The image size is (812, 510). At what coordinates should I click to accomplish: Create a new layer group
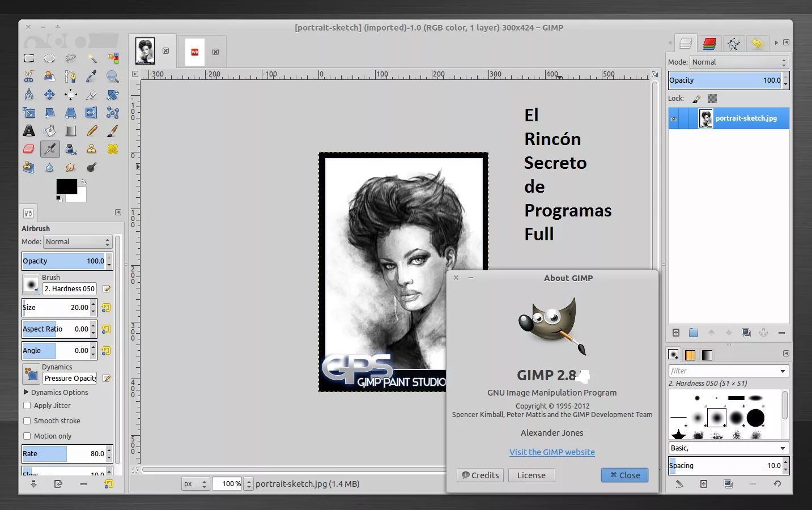point(694,333)
